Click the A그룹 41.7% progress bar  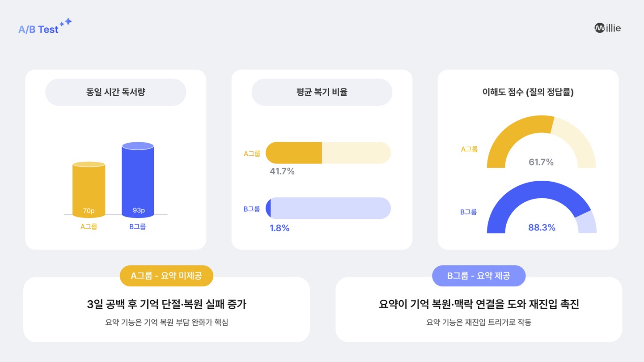(x=328, y=153)
